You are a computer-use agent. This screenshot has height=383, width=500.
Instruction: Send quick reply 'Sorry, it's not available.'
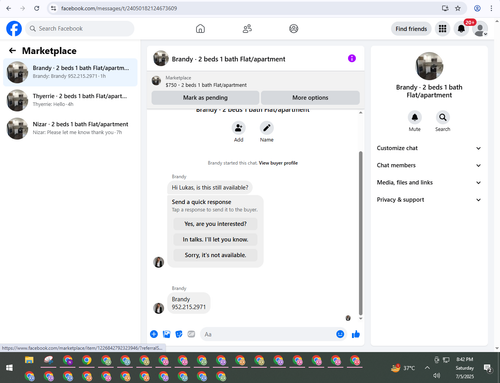pyautogui.click(x=215, y=255)
